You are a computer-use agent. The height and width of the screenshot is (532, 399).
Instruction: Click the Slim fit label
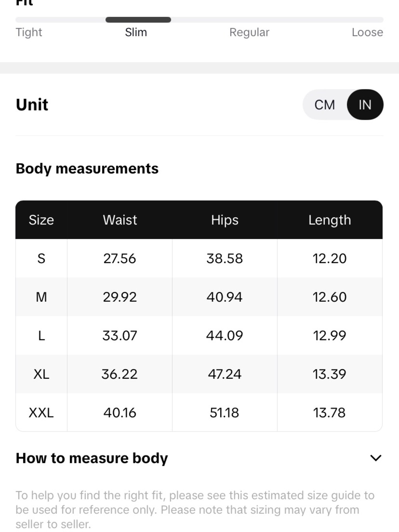(x=136, y=32)
